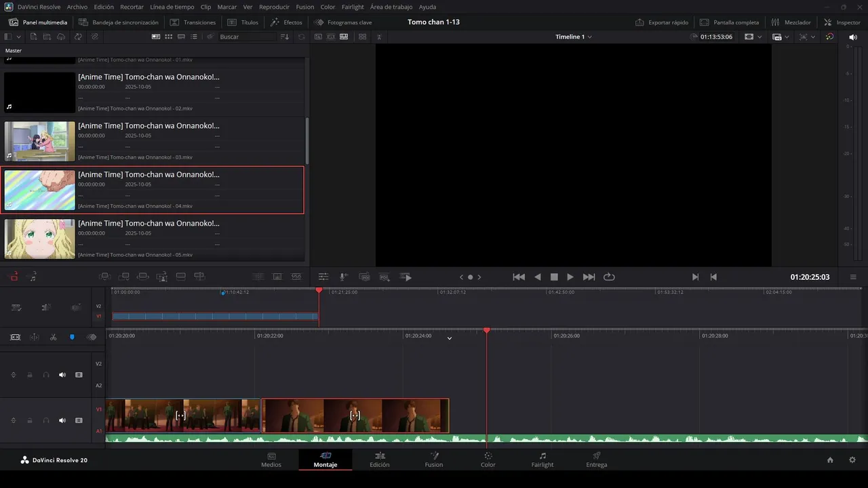Click the sync clips icon
The image size is (868, 488).
pos(79,37)
